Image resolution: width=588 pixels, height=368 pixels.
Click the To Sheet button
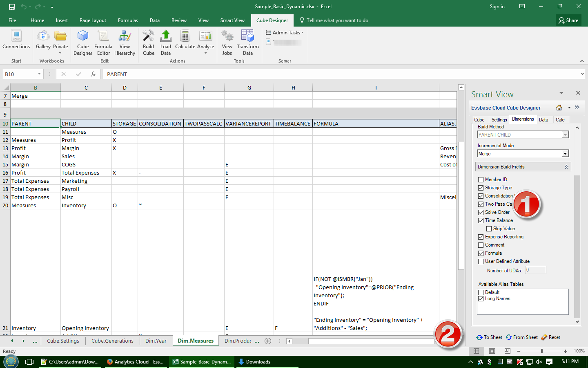[x=489, y=337]
